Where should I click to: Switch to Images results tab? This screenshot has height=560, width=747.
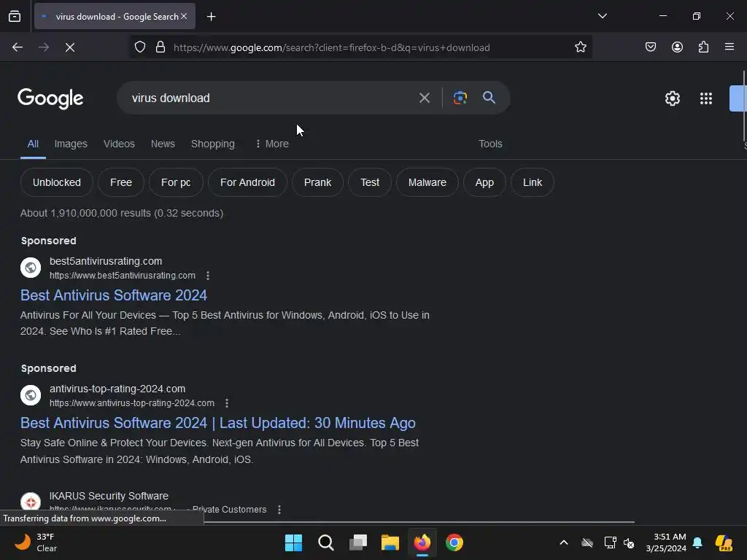71,144
